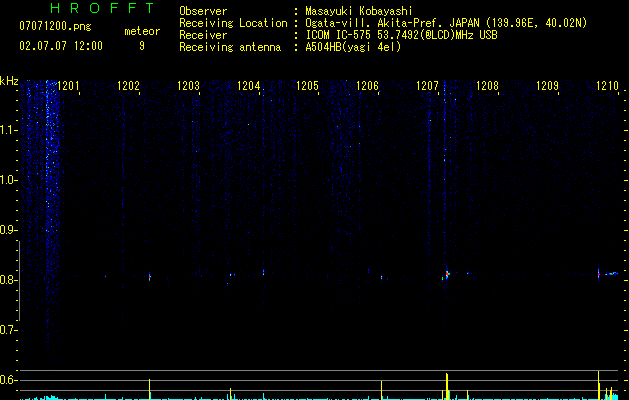Select the filename 07071200.png

(55, 27)
